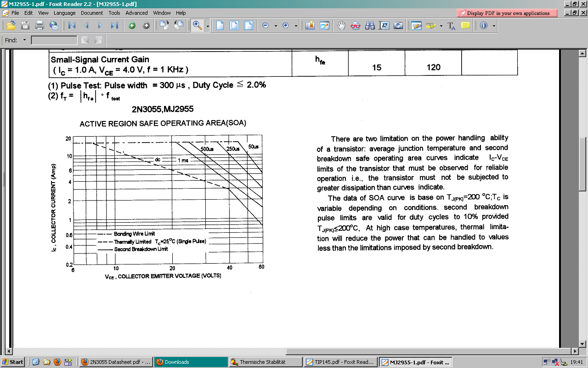Save the PDF with the floppy icon

pyautogui.click(x=25, y=25)
